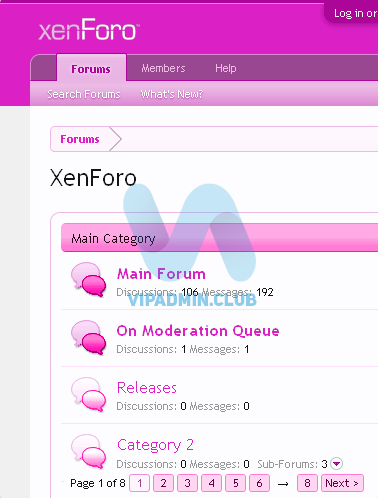This screenshot has width=378, height=498.
Task: Open the Help tab
Action: [226, 68]
